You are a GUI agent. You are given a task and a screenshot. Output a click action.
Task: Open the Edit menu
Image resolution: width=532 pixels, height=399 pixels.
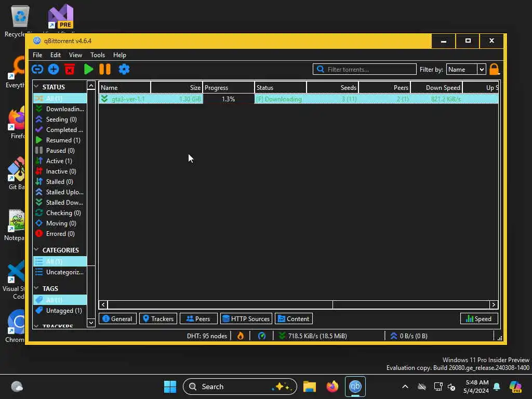(x=55, y=55)
